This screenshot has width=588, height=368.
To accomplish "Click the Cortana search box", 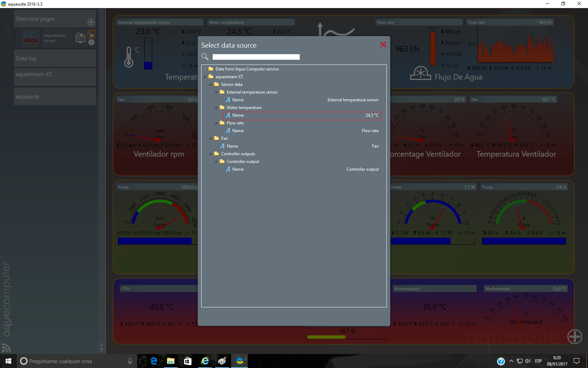I will (77, 361).
